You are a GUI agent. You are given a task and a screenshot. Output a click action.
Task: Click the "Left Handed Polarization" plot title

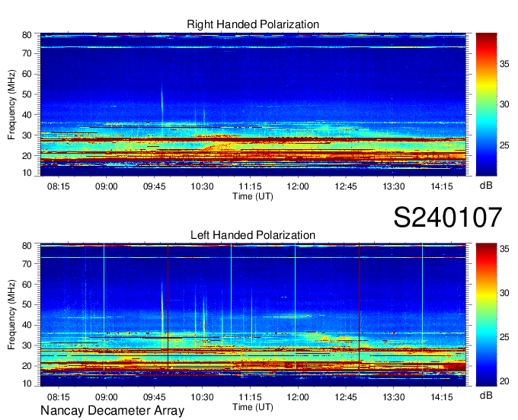(253, 235)
